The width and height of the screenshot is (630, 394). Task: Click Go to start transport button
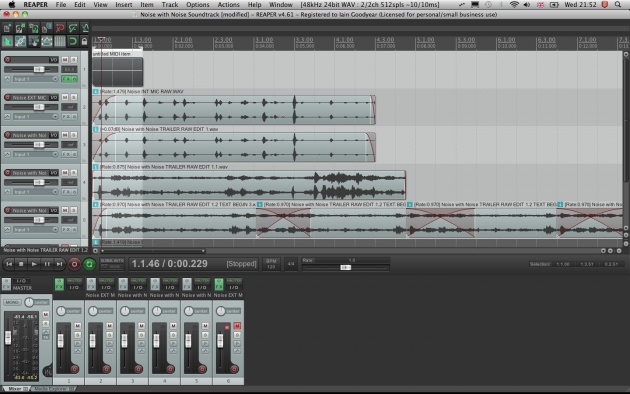click(x=9, y=264)
